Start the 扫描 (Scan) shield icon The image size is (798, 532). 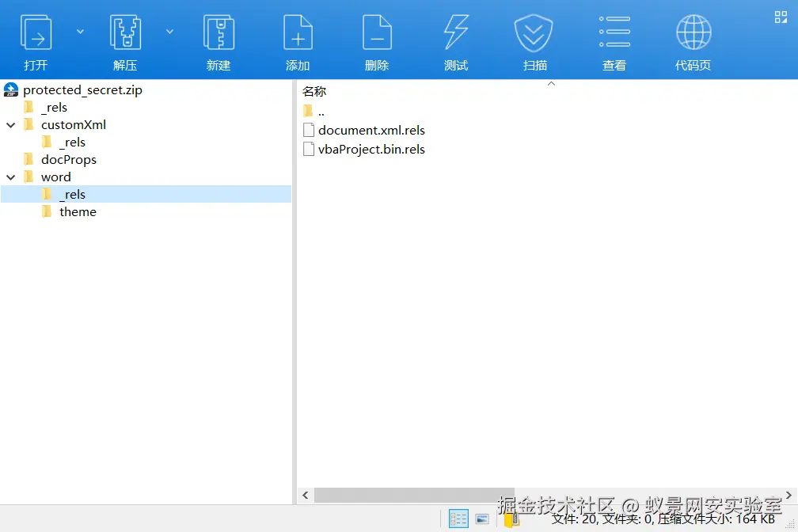click(534, 33)
